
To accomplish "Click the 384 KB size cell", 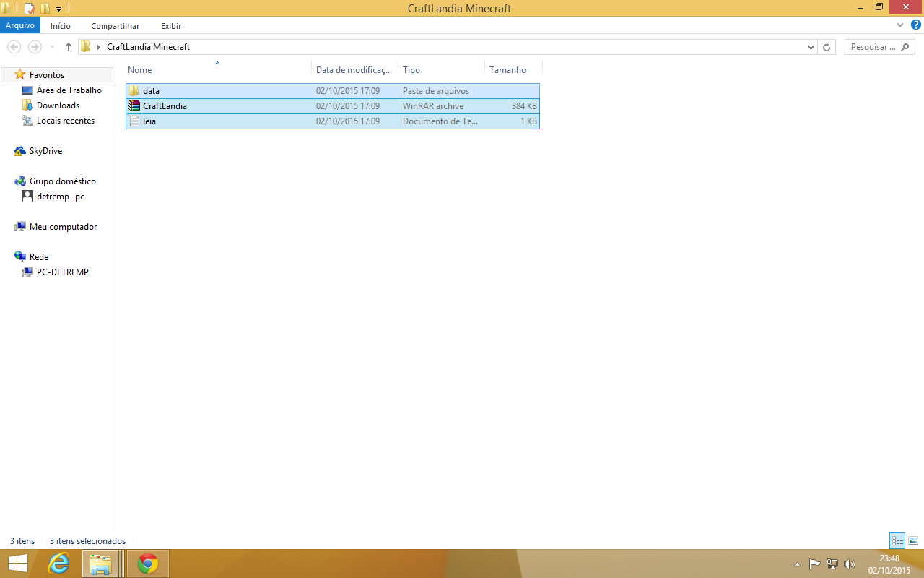I will pos(524,106).
